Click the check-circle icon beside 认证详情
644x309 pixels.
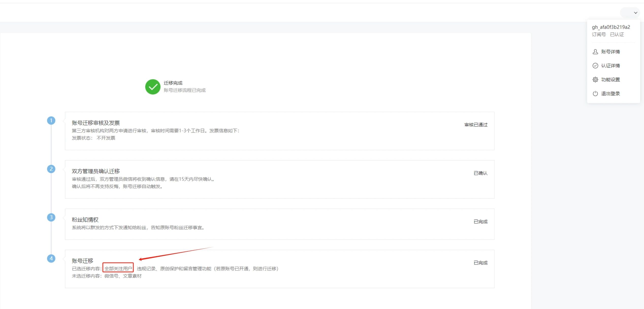[595, 66]
